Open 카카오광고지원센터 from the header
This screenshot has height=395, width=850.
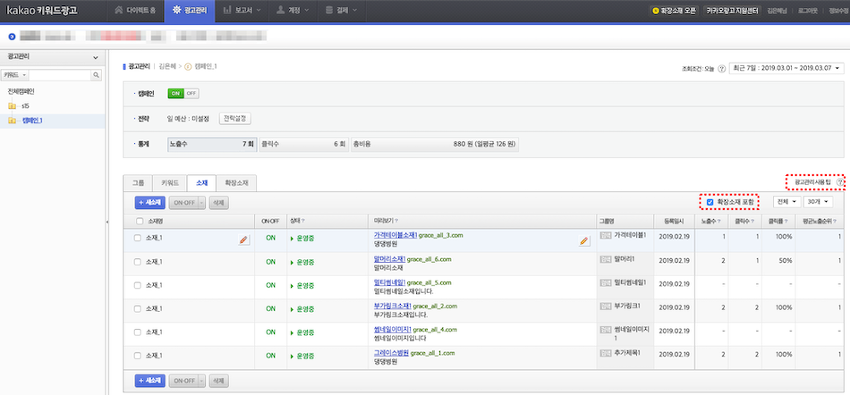732,10
